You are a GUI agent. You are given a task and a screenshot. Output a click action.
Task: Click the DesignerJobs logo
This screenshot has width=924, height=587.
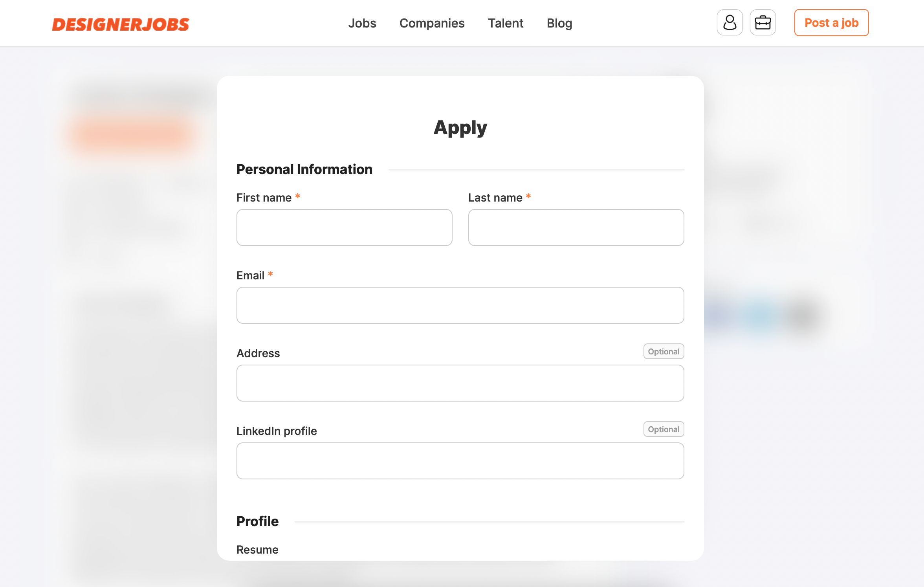[x=121, y=24]
